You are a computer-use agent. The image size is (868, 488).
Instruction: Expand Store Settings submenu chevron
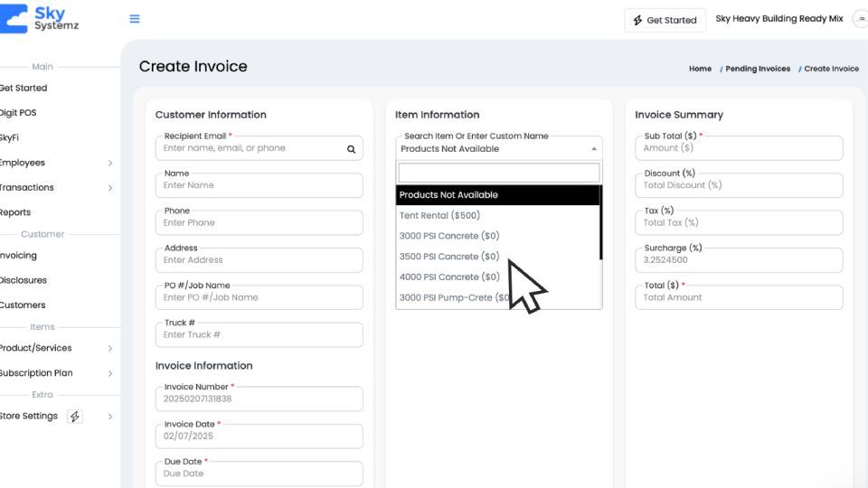110,417
